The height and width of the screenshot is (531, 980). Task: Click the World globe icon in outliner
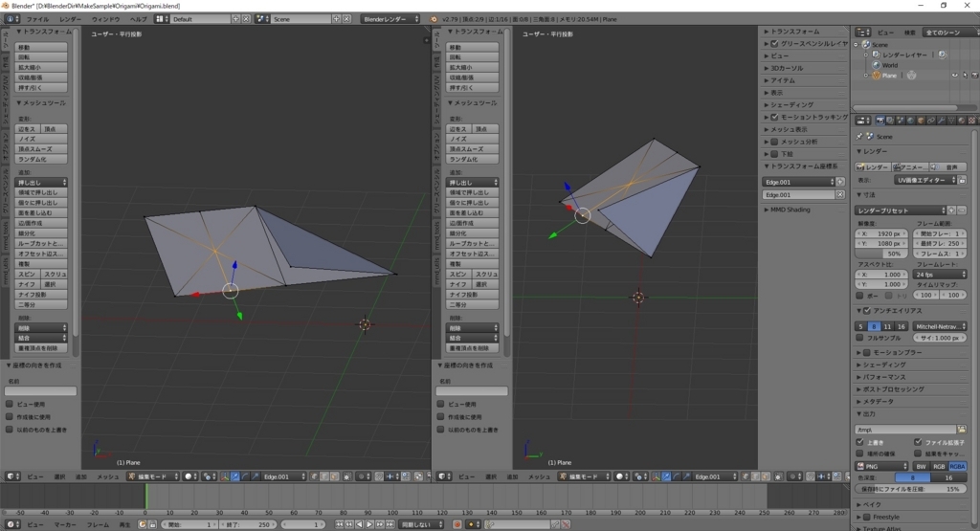click(x=877, y=65)
